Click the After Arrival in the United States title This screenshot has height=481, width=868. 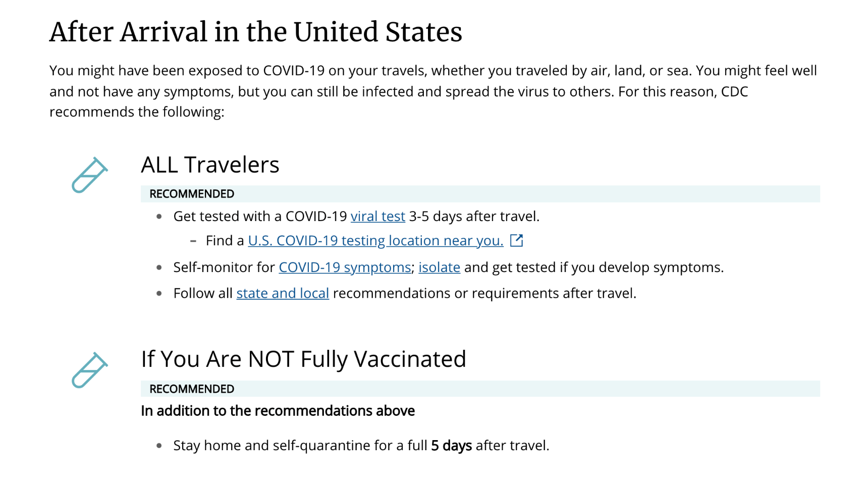click(256, 32)
